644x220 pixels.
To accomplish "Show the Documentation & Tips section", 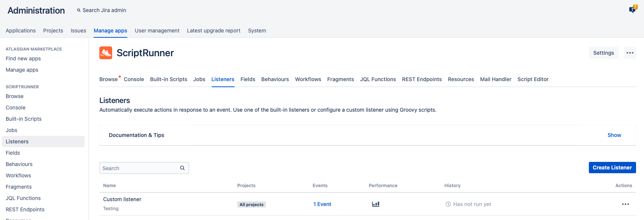I will click(614, 135).
